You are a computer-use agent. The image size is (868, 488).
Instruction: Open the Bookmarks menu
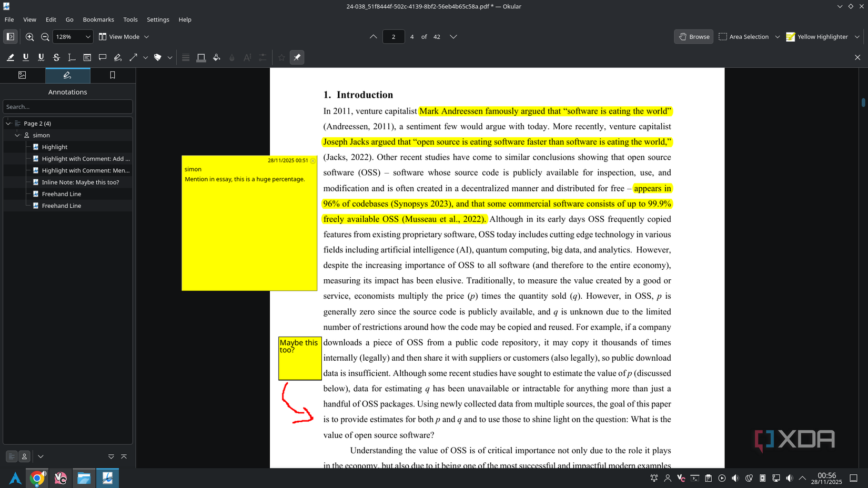[98, 19]
